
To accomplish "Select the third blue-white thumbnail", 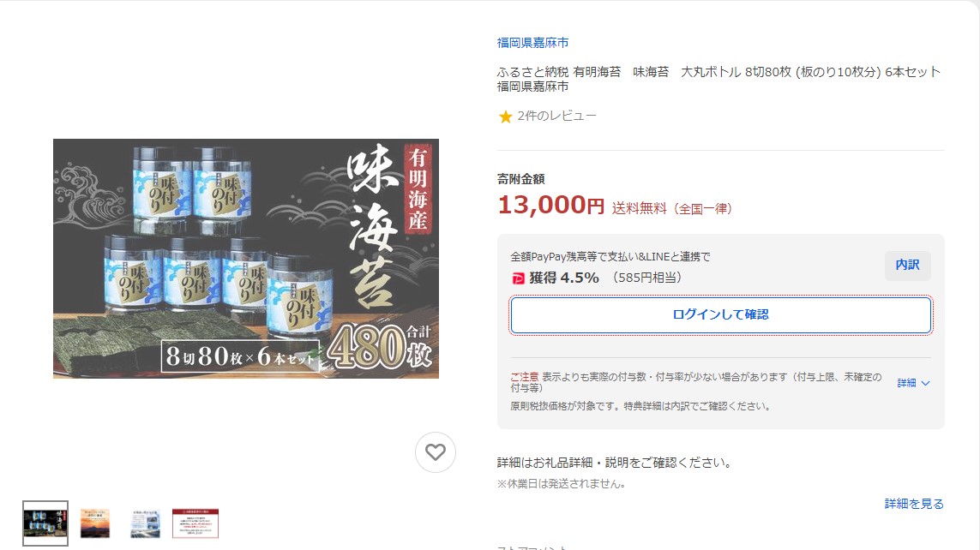I will (145, 523).
